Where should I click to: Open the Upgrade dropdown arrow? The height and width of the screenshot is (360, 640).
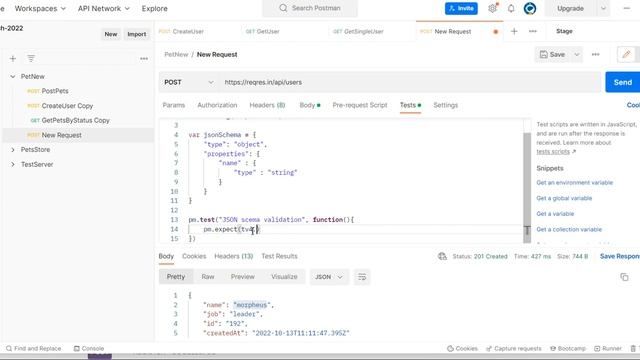(603, 8)
